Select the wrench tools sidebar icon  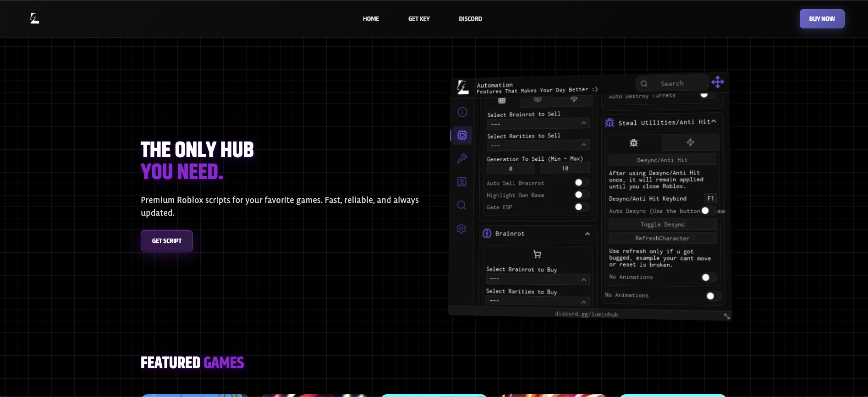[x=462, y=158]
